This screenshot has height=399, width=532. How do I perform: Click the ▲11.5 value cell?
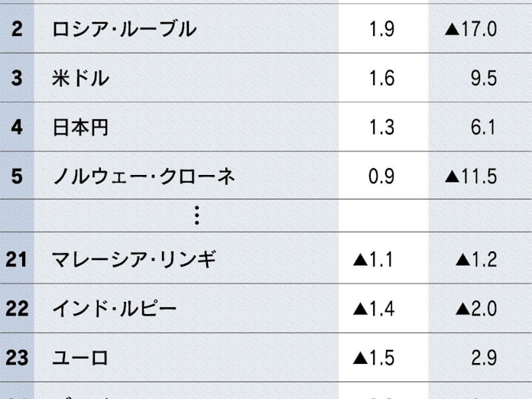(x=471, y=177)
